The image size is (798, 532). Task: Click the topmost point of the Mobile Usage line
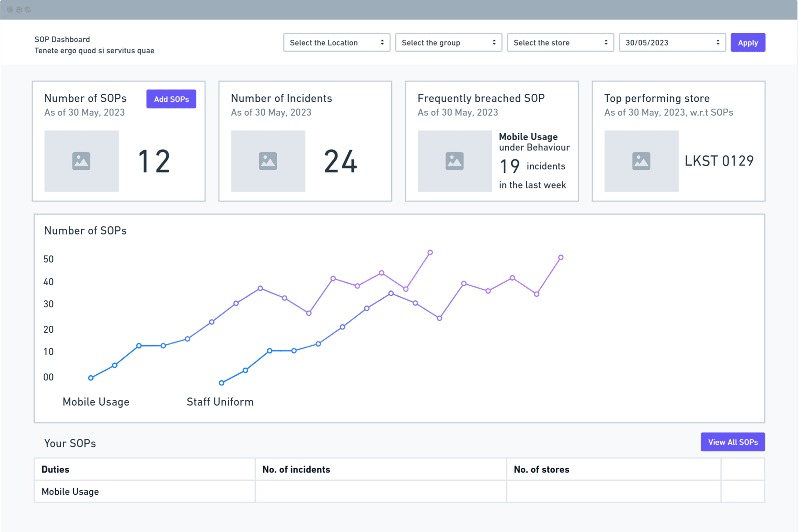click(430, 252)
